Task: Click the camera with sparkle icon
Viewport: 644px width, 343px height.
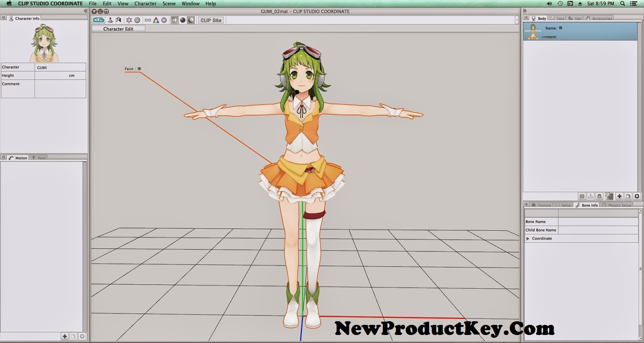Action: [x=609, y=196]
